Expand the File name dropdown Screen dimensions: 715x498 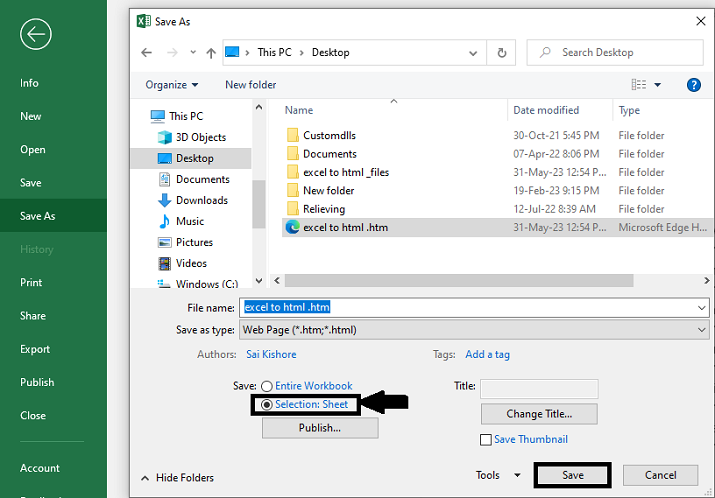coord(702,308)
